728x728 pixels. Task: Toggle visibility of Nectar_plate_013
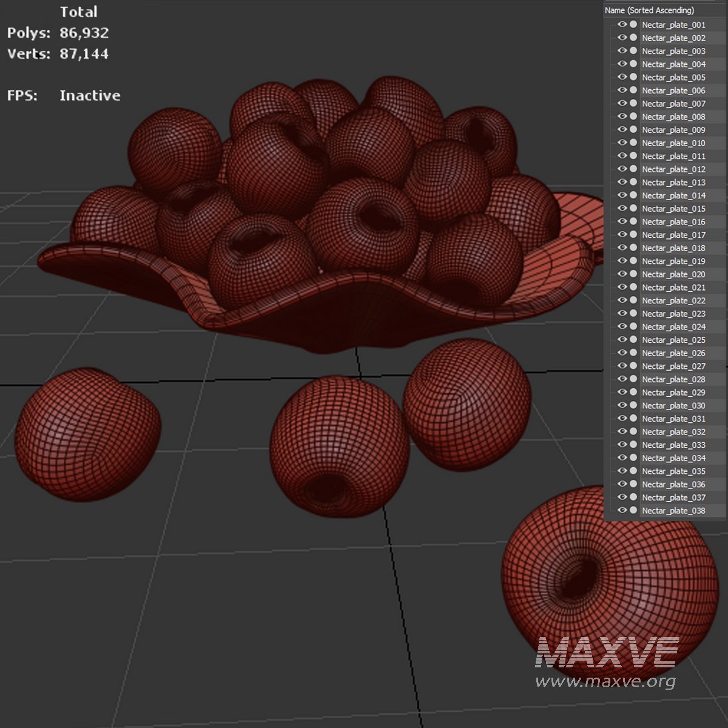pyautogui.click(x=622, y=182)
